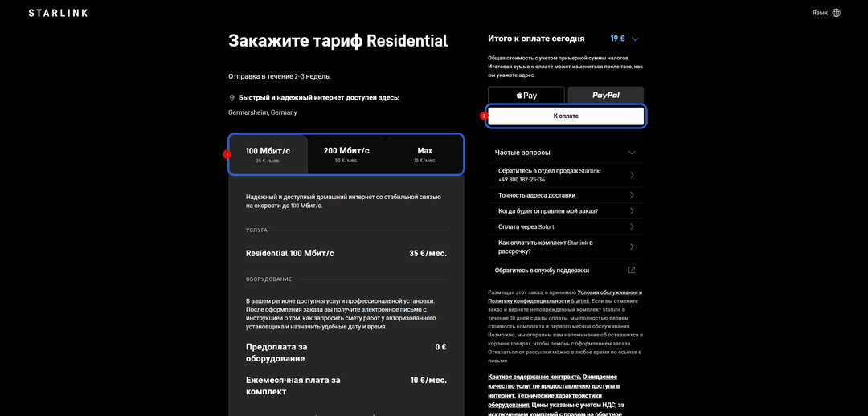The image size is (868, 416).
Task: Click the К оплате button
Action: pyautogui.click(x=566, y=116)
